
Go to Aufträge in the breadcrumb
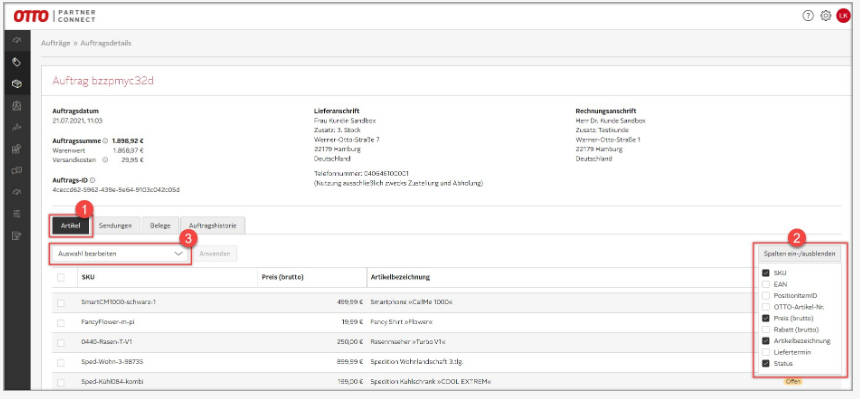pos(55,43)
